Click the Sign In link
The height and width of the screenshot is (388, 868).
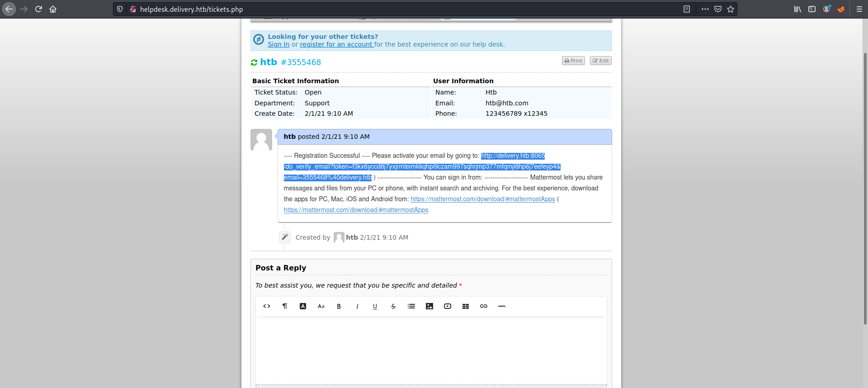pyautogui.click(x=278, y=44)
